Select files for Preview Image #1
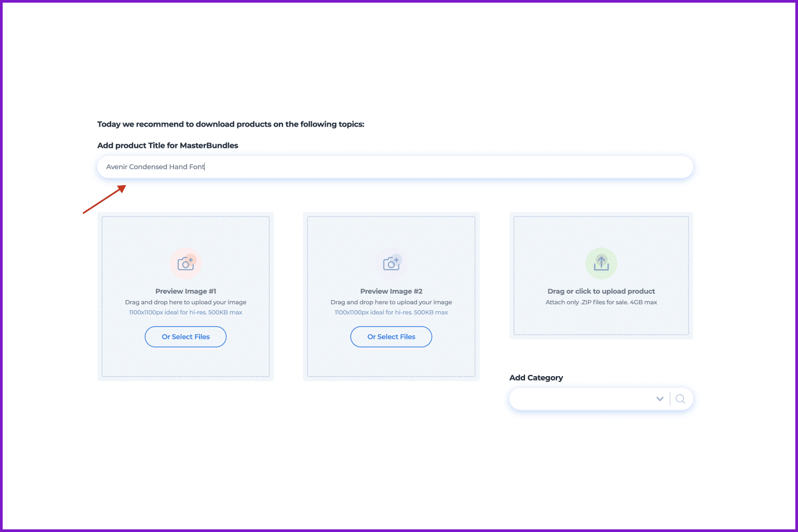This screenshot has width=798, height=532. 186,337
